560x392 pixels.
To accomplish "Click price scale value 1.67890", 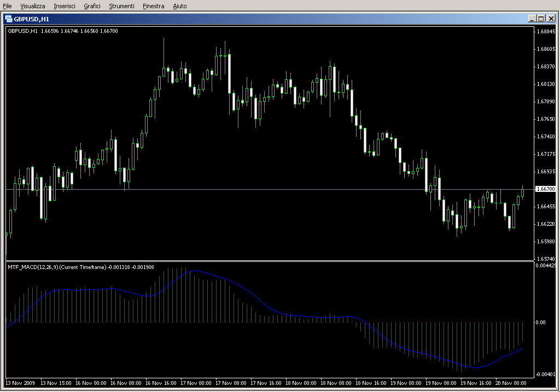I will 546,101.
